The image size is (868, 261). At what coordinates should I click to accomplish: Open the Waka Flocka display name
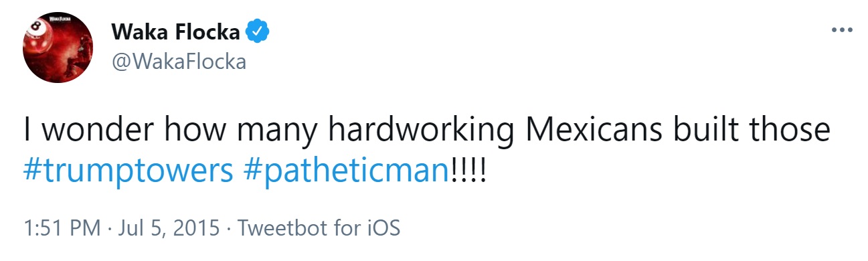(175, 31)
